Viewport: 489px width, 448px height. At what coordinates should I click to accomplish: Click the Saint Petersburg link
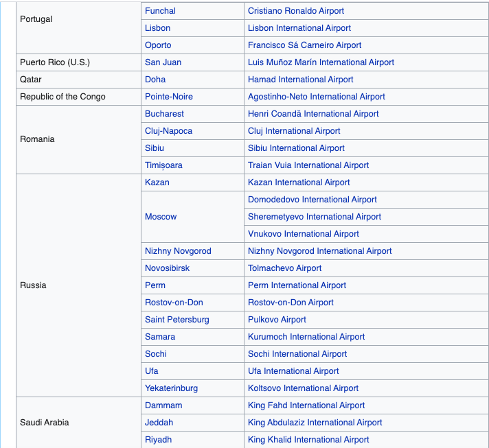(177, 320)
